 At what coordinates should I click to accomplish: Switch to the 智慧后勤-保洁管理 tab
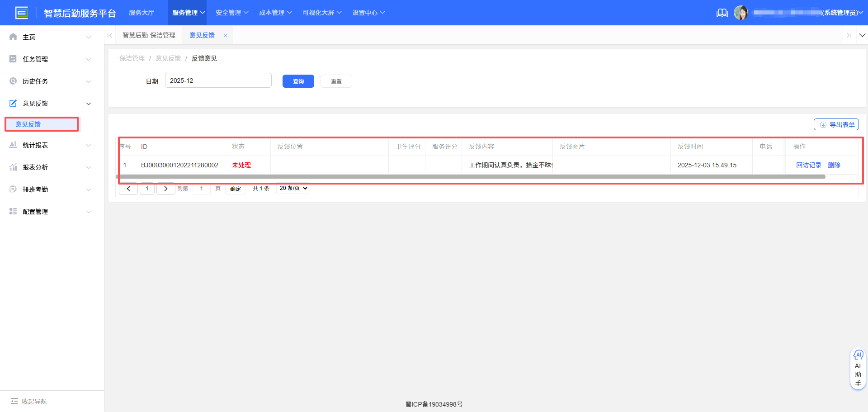(149, 35)
